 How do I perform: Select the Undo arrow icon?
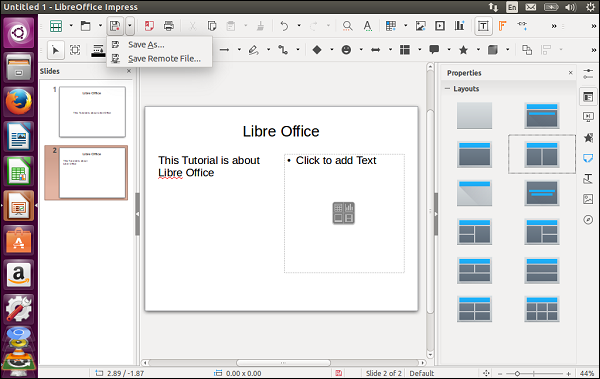pyautogui.click(x=284, y=26)
